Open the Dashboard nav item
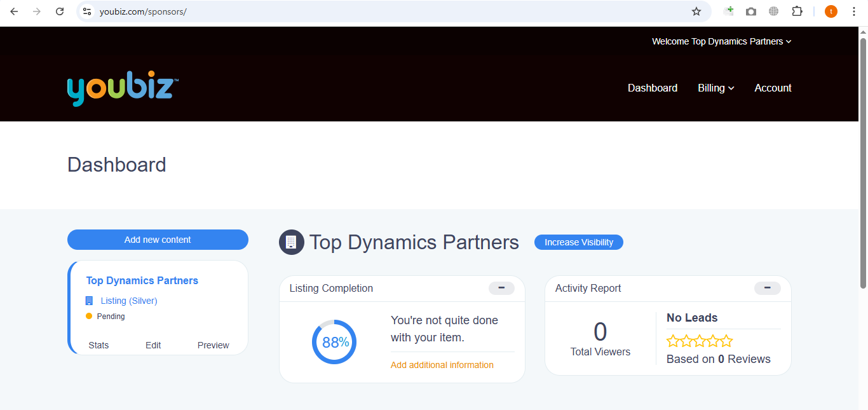The height and width of the screenshot is (410, 868). 653,88
